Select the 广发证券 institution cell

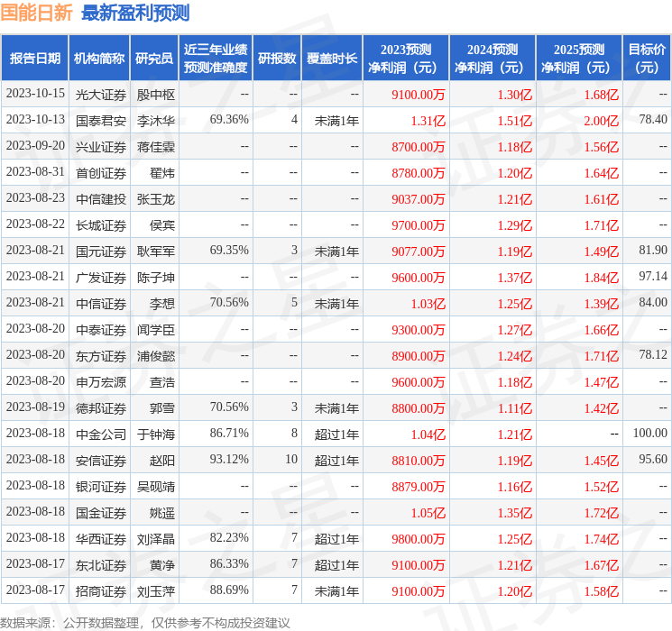point(101,278)
